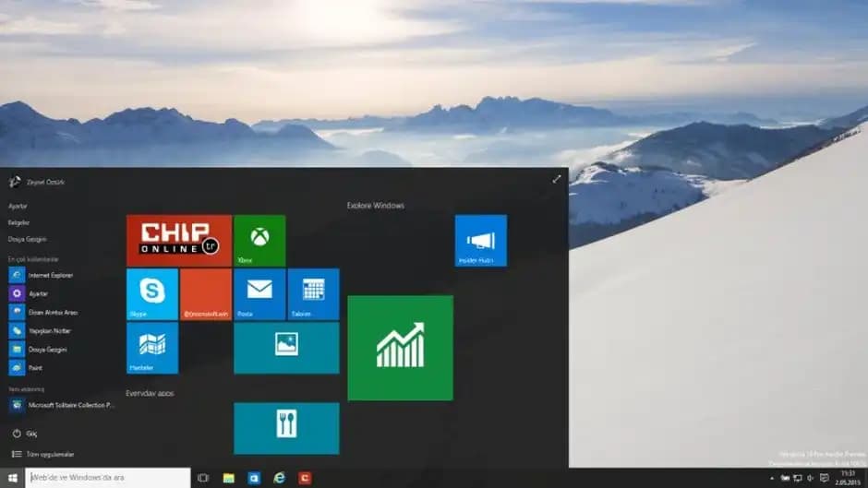
Task: Click the Web and Windows search box
Action: (107, 478)
